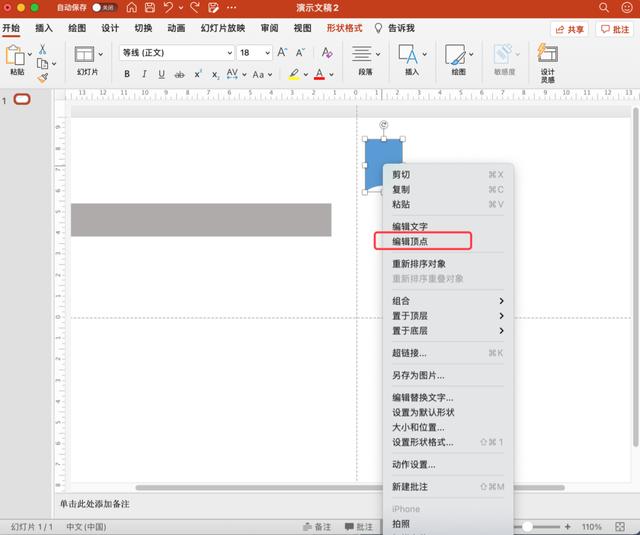
Task: Toggle italic formatting
Action: tap(144, 74)
